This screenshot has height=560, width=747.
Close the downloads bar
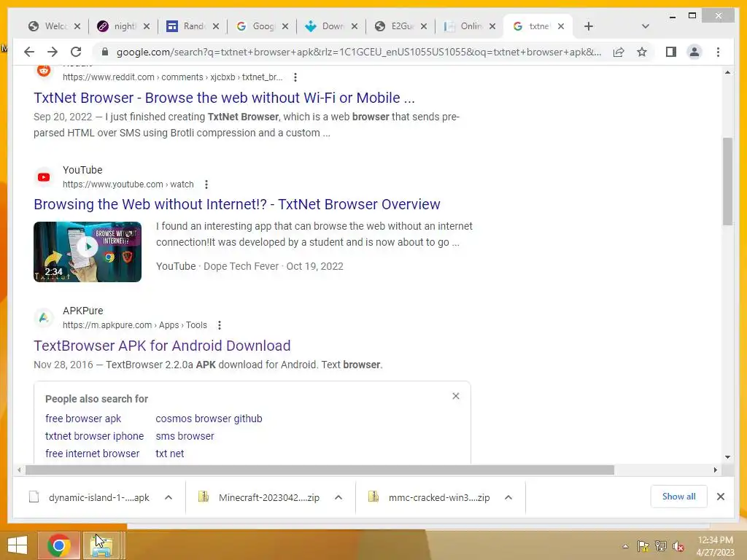[720, 497]
